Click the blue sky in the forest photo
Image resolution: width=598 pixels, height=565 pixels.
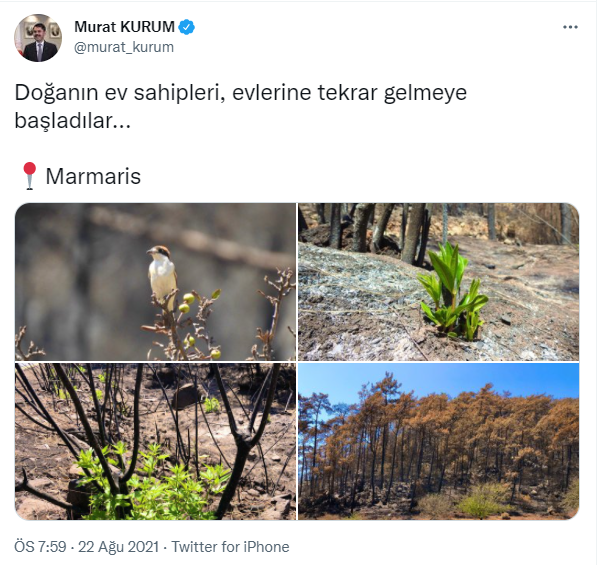coord(439,380)
